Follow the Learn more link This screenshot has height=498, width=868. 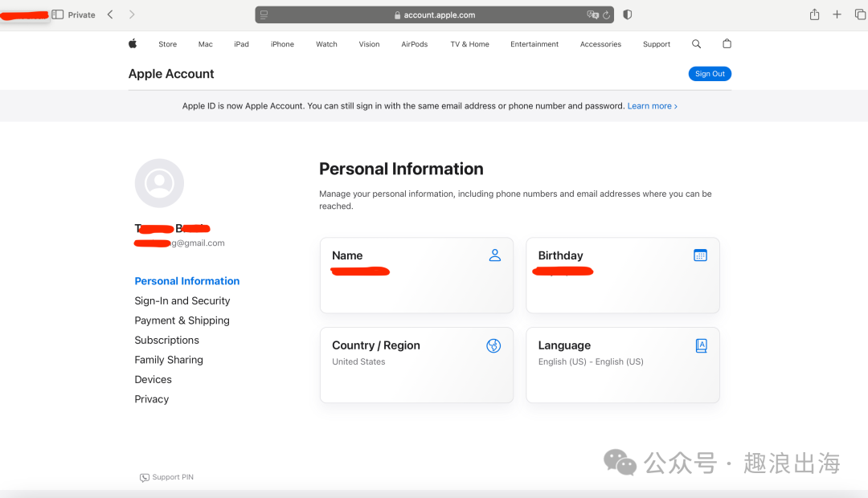652,106
